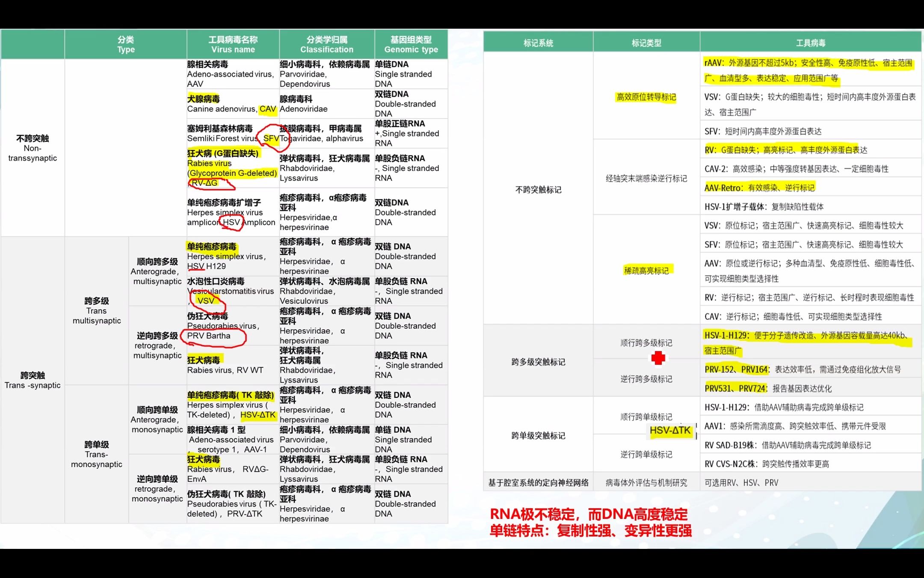Click circled 'VSV' abbreviation

206,301
